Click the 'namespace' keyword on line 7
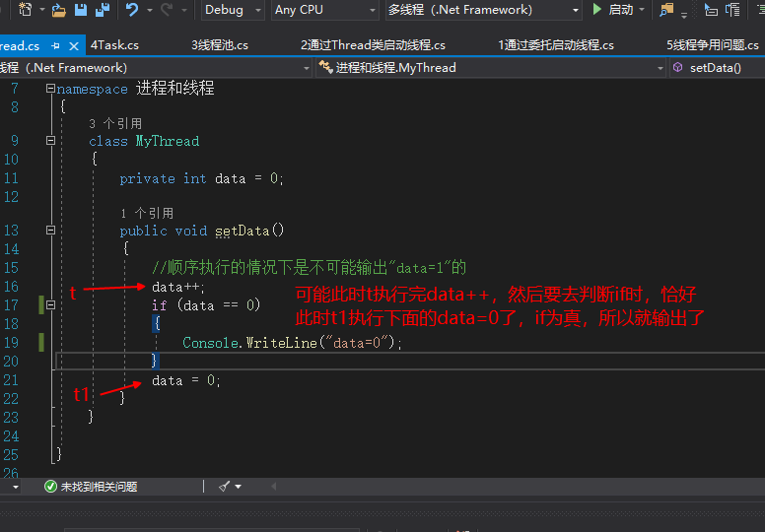765x532 pixels. coord(93,90)
